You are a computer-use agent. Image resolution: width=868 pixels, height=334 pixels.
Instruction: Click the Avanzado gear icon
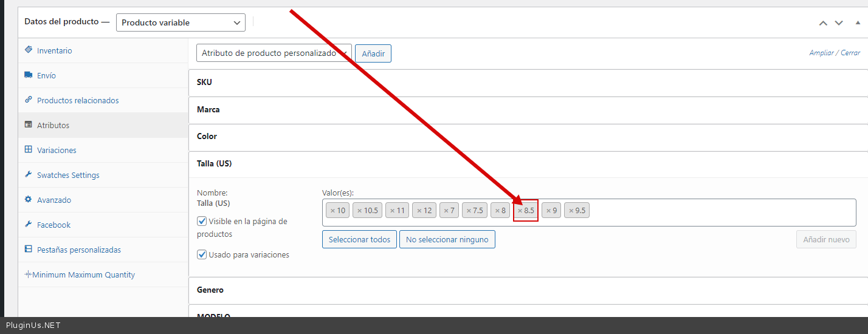(x=28, y=199)
